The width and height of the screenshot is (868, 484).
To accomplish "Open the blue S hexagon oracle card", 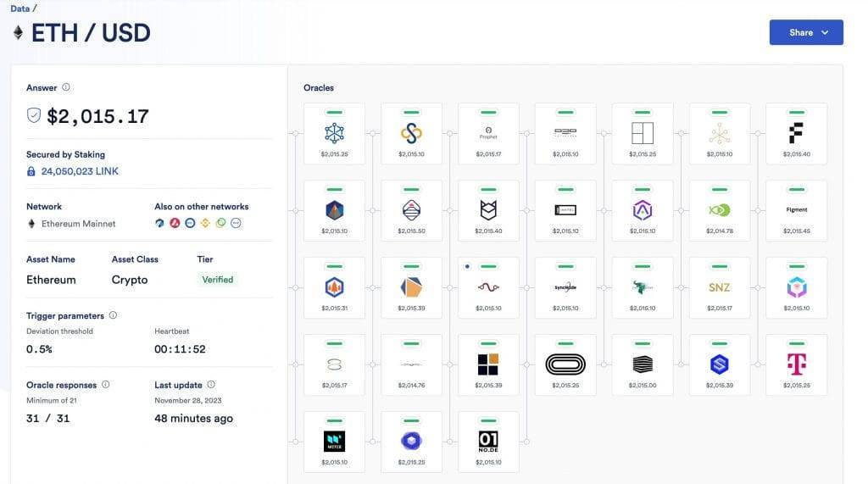I will tap(719, 364).
